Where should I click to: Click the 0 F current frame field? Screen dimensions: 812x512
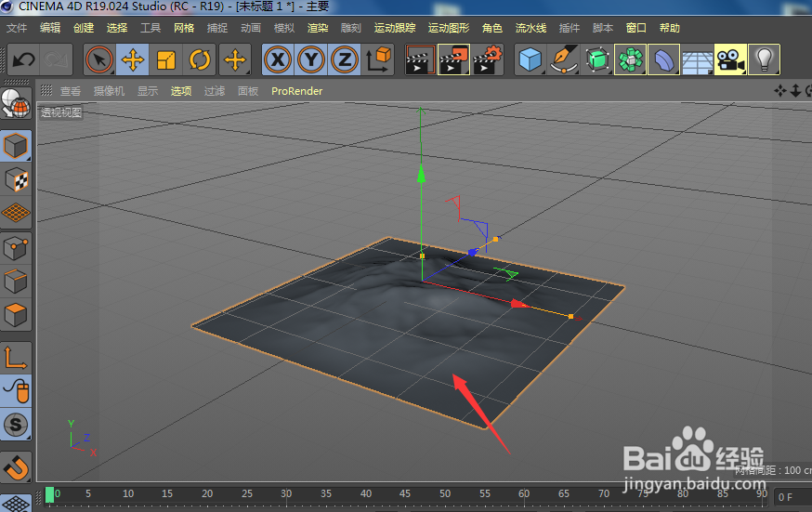pyautogui.click(x=792, y=497)
